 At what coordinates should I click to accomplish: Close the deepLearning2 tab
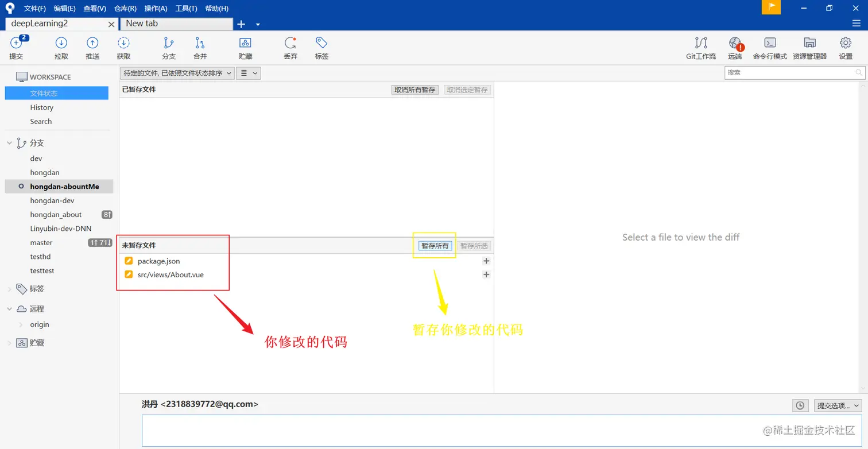111,24
